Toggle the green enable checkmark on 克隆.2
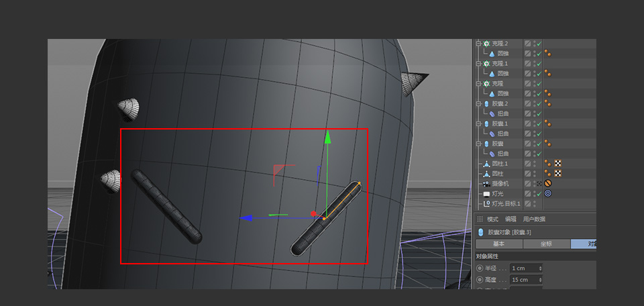 click(539, 43)
